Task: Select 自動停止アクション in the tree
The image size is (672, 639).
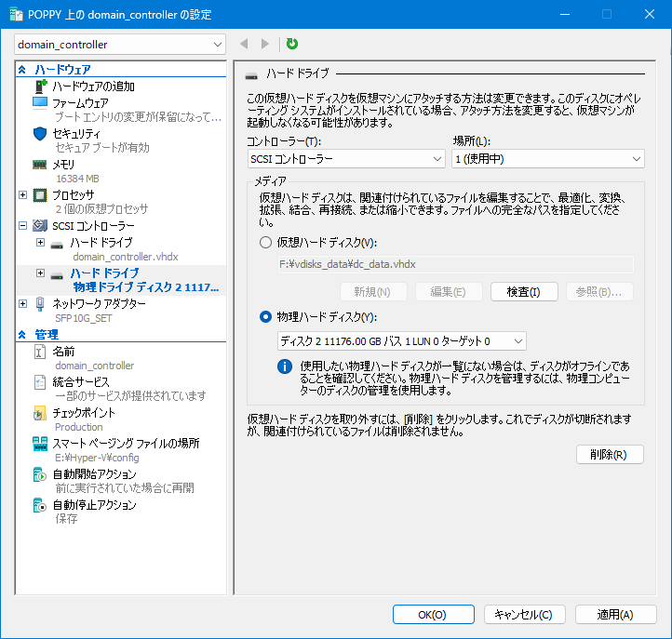Action: (95, 505)
